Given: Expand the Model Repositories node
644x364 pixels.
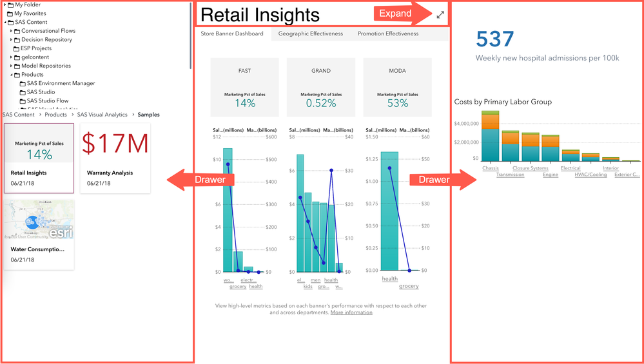Looking at the screenshot, I should point(11,66).
